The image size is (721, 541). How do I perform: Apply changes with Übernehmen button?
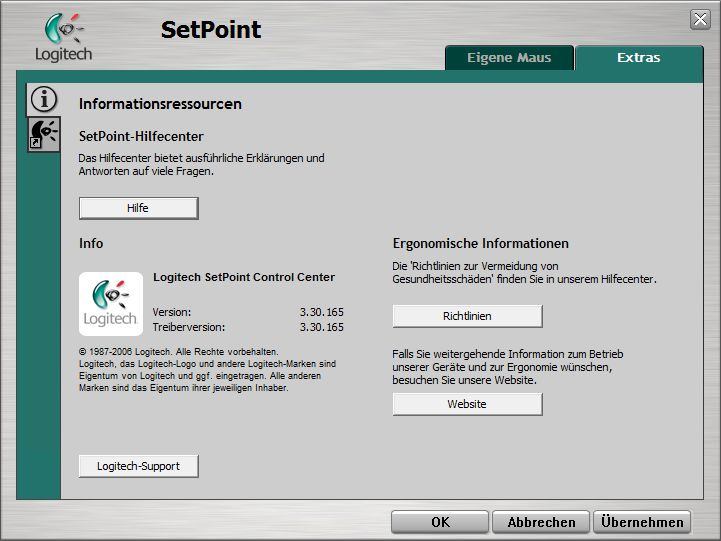click(x=642, y=522)
